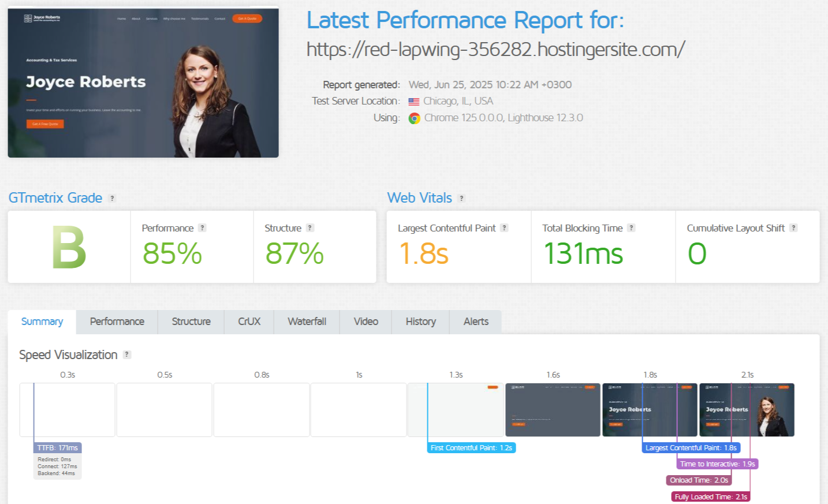Screen dimensions: 828x504
Task: Select the Video tab
Action: tap(365, 322)
